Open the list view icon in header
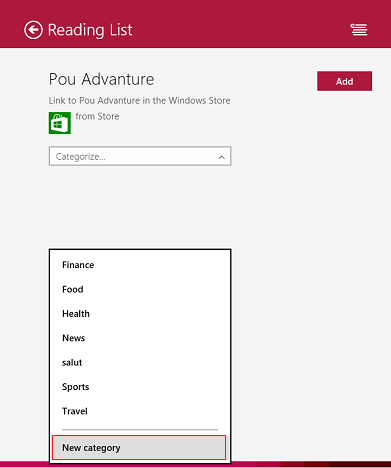391x468 pixels. coord(359,30)
